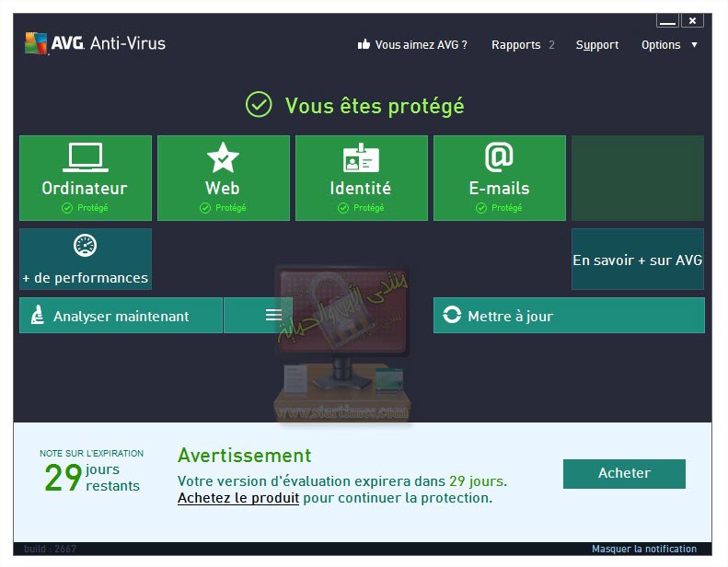The image size is (728, 567).
Task: Click the performance speedometer gauge icon
Action: pos(85,245)
